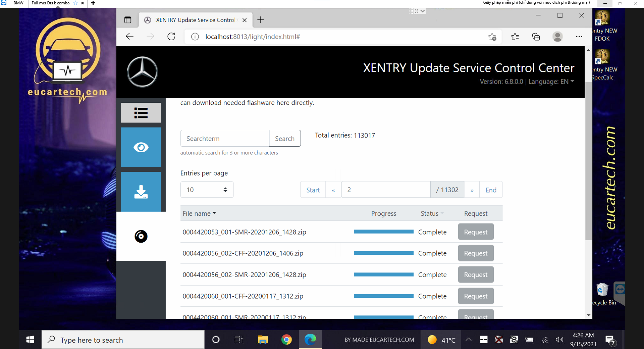
Task: Request file 0004420053_001-SMR zip
Action: coord(475,232)
